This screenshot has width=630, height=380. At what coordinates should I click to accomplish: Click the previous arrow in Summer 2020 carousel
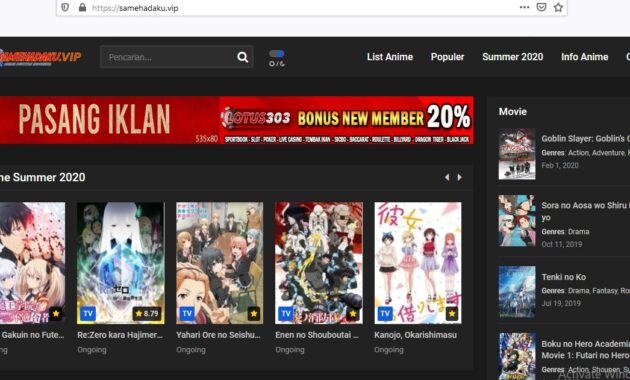coord(447,177)
